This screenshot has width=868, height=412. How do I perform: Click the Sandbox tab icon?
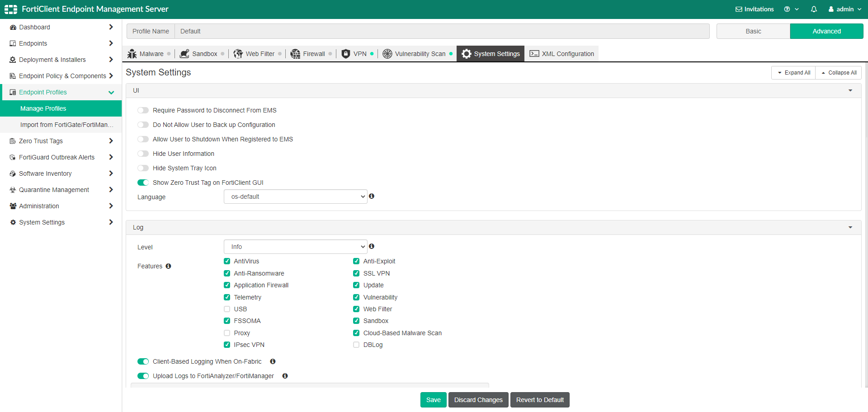(x=184, y=54)
